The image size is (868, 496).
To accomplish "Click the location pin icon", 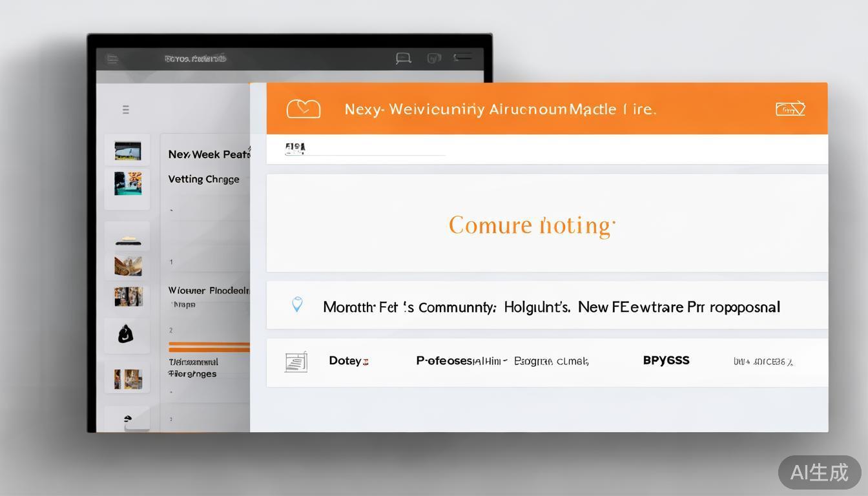I will tap(297, 305).
